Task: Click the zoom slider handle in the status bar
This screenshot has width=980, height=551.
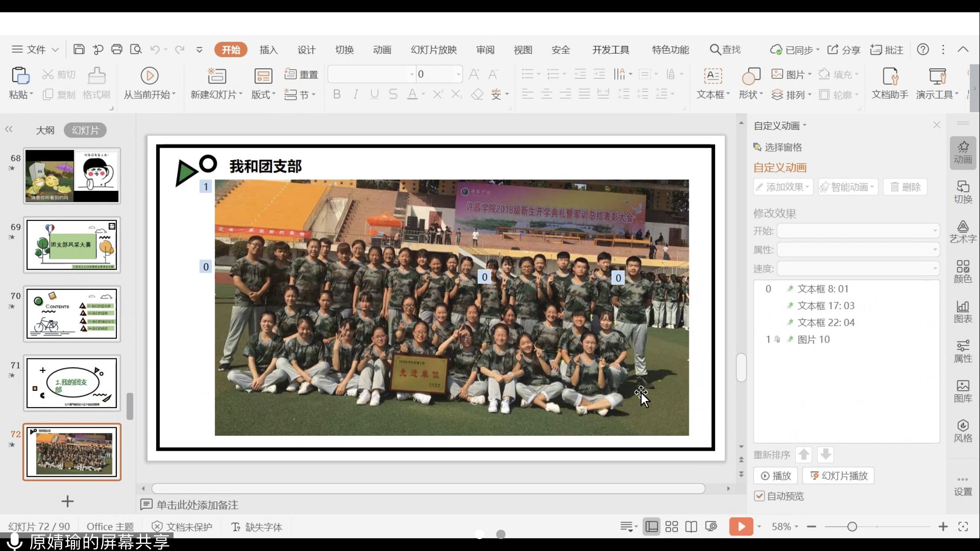Action: coord(852,527)
